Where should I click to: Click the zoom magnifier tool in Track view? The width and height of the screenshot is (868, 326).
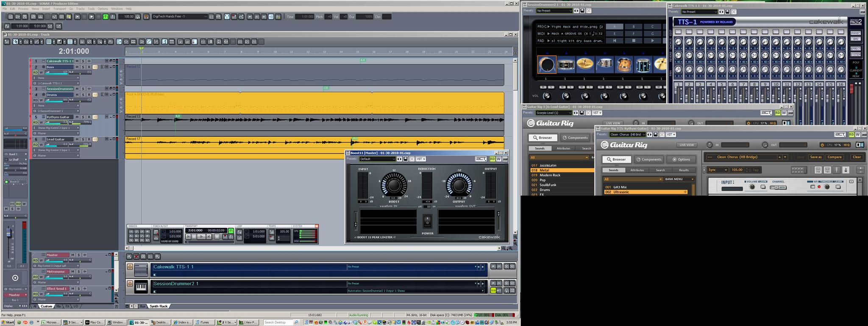click(100, 42)
